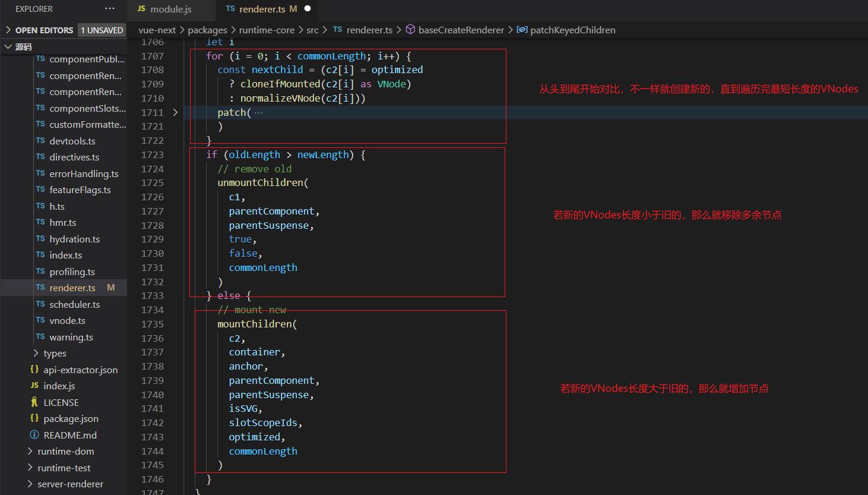
Task: Click packages breadcrumb
Action: pos(207,30)
